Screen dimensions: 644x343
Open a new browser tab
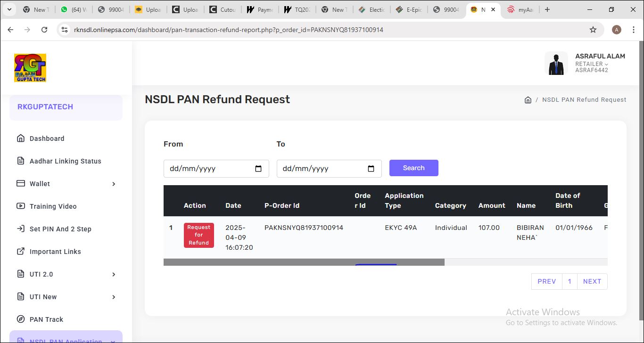(547, 9)
